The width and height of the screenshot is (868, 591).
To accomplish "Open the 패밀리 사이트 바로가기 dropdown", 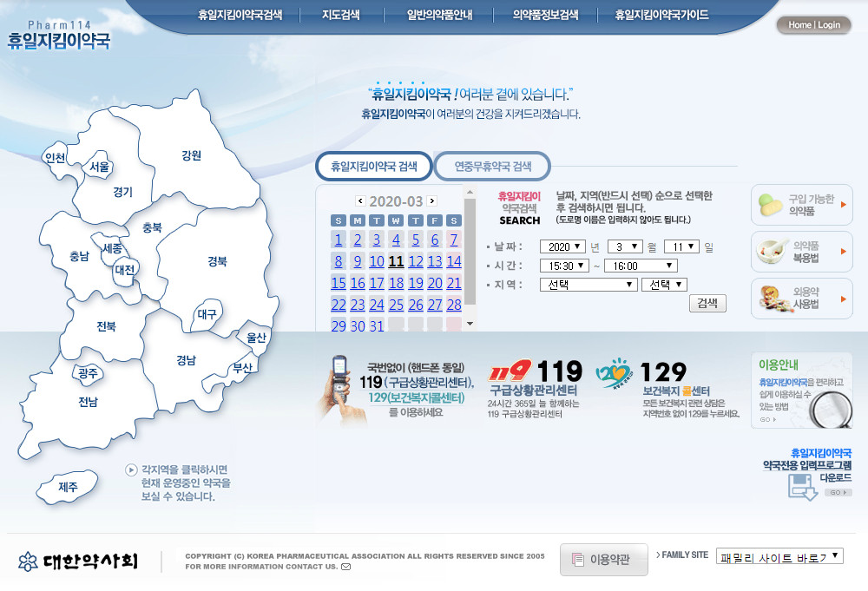I will [779, 556].
